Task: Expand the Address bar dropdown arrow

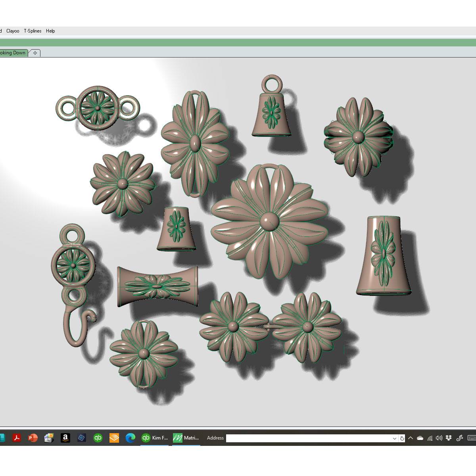Action: coord(394,438)
